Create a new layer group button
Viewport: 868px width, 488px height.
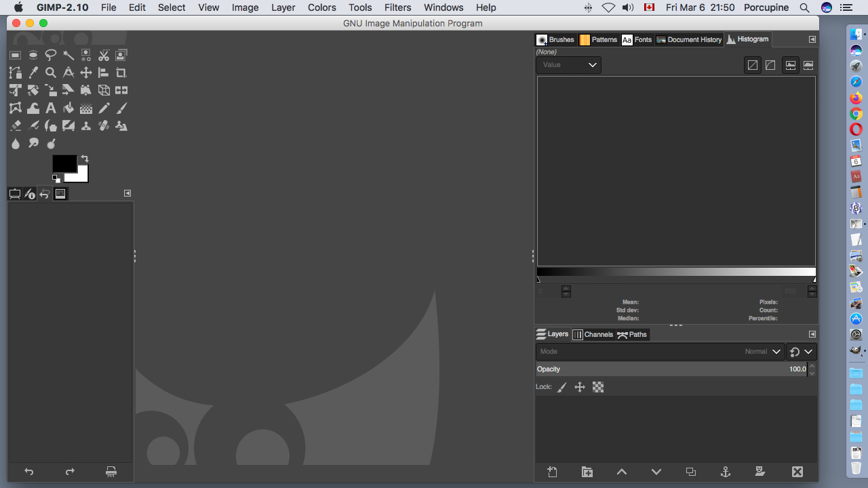coord(587,472)
